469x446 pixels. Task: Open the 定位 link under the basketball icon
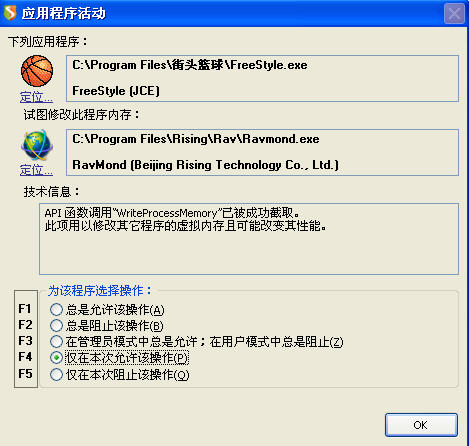coord(36,97)
